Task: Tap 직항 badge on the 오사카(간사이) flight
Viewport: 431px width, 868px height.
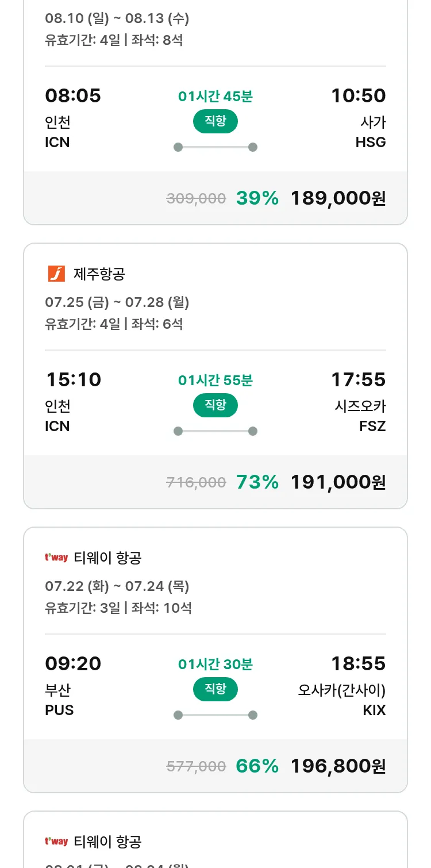Action: (x=215, y=689)
